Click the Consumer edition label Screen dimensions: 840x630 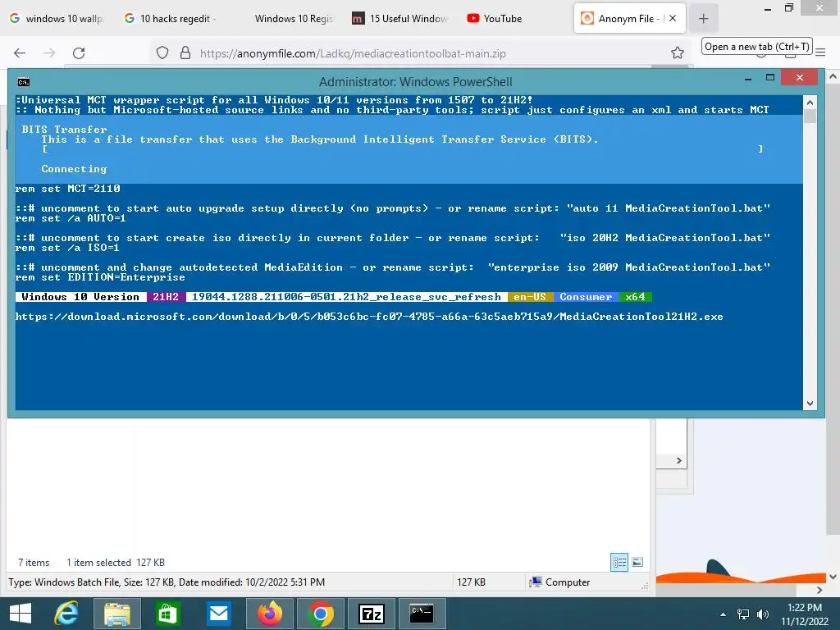coord(586,297)
